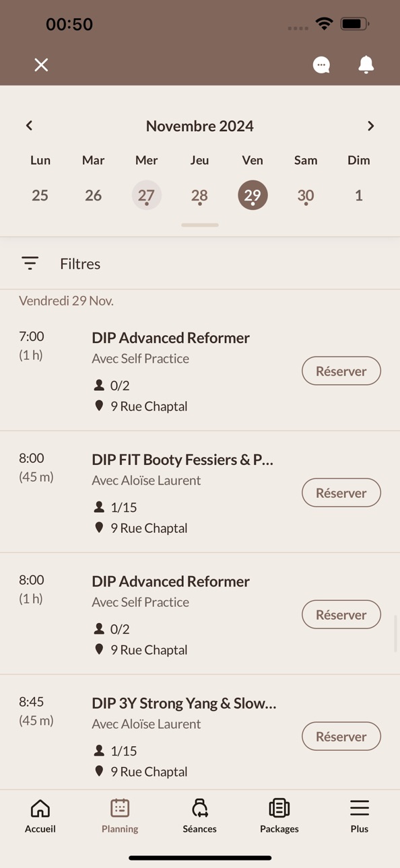Go to the next week arrow
400x868 pixels.
(370, 126)
